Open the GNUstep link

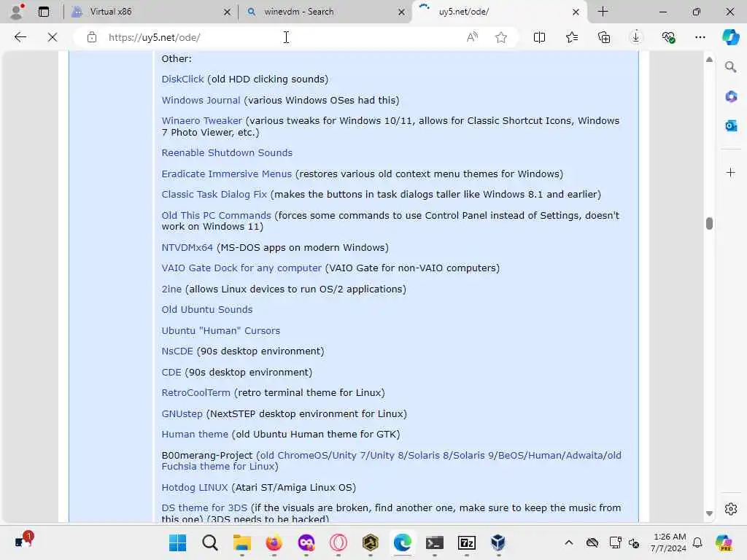182,413
